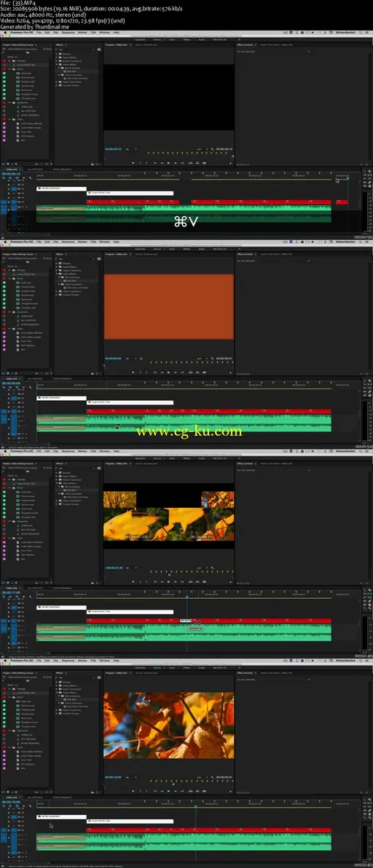Expand the Presets folder in the black-preview Effects panel
Viewport: 373px width, 868px height.
[x=57, y=55]
